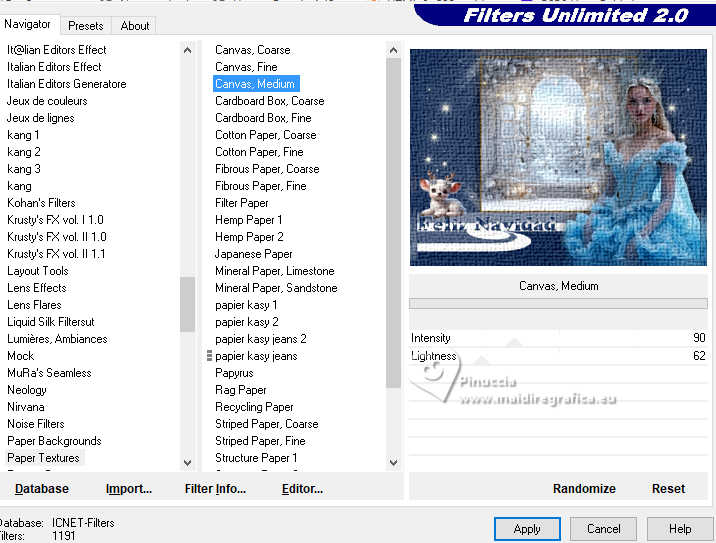Select 'Papyrus' filter
Image resolution: width=716 pixels, height=543 pixels.
(x=234, y=373)
